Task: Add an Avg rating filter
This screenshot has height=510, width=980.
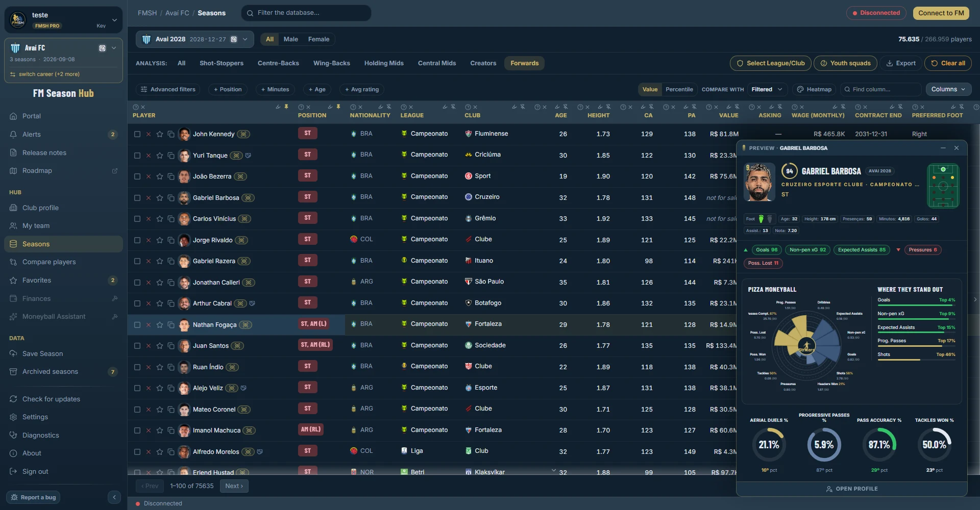Action: point(362,89)
